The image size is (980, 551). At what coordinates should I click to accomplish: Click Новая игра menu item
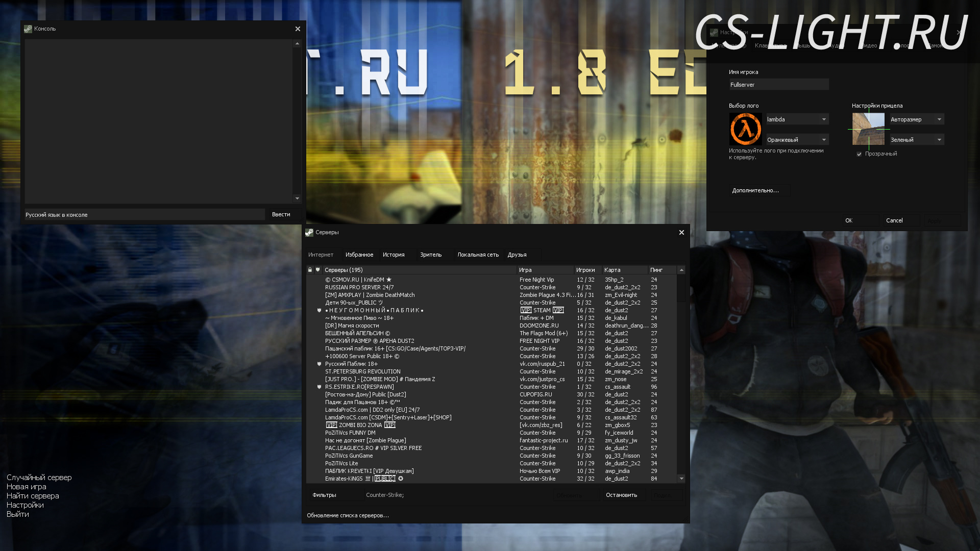[x=27, y=487]
